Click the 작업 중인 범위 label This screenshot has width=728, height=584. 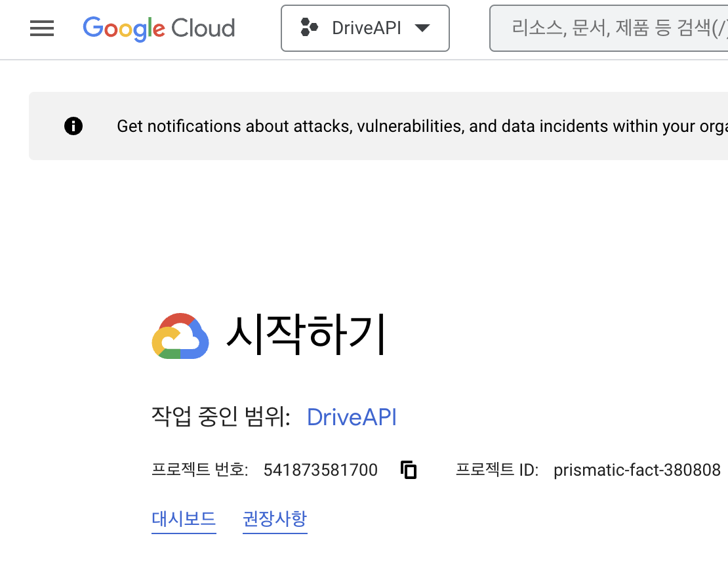(x=221, y=416)
